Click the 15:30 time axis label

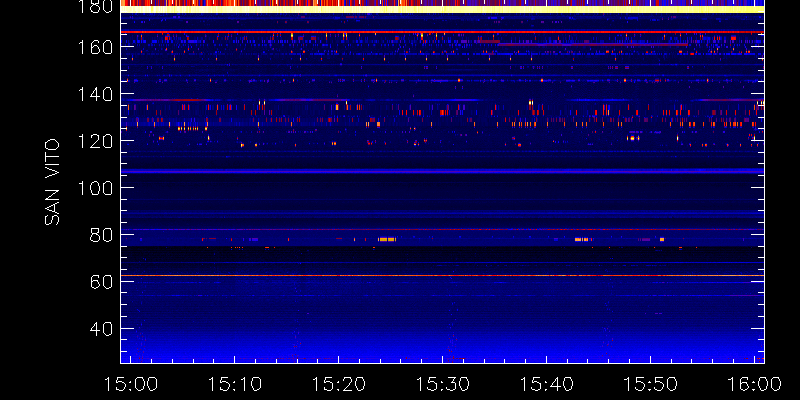[x=442, y=384]
